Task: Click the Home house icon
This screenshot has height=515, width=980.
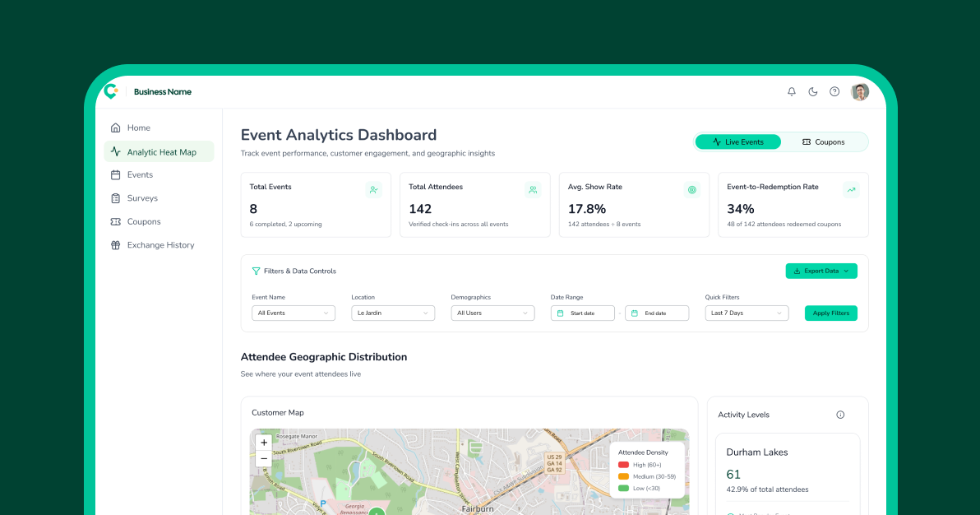Action: coord(116,128)
